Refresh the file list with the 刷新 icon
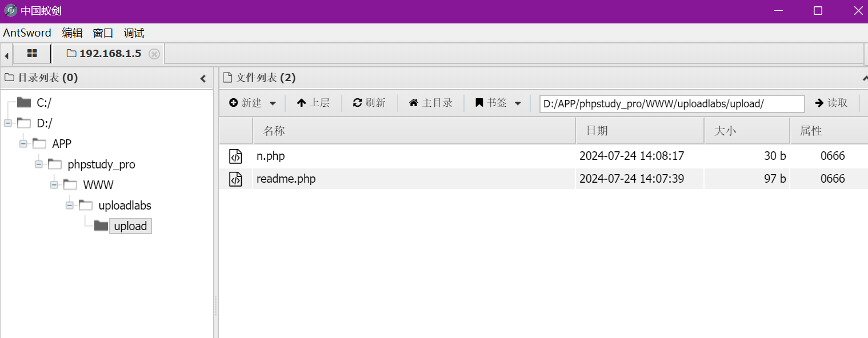The height and width of the screenshot is (338, 868). pos(357,103)
